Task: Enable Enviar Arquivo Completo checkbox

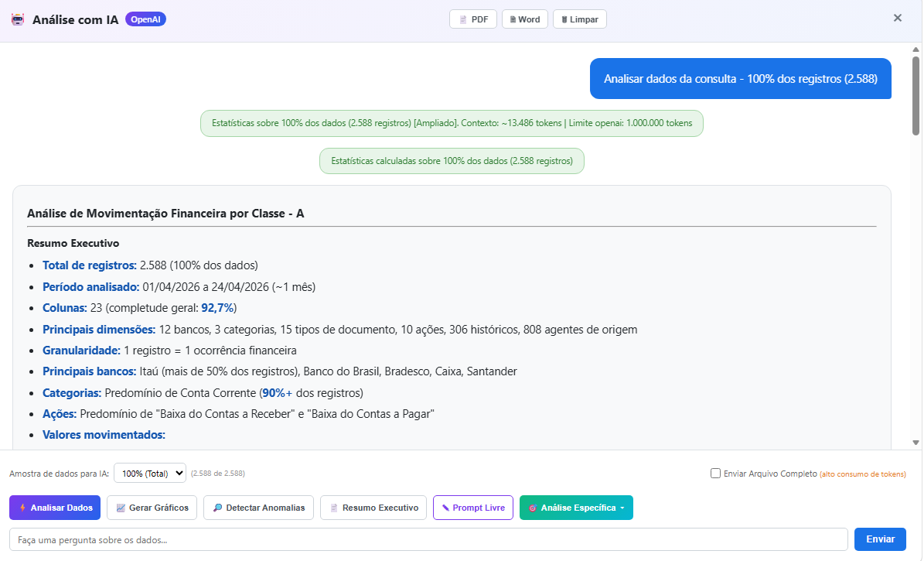Action: click(x=716, y=474)
